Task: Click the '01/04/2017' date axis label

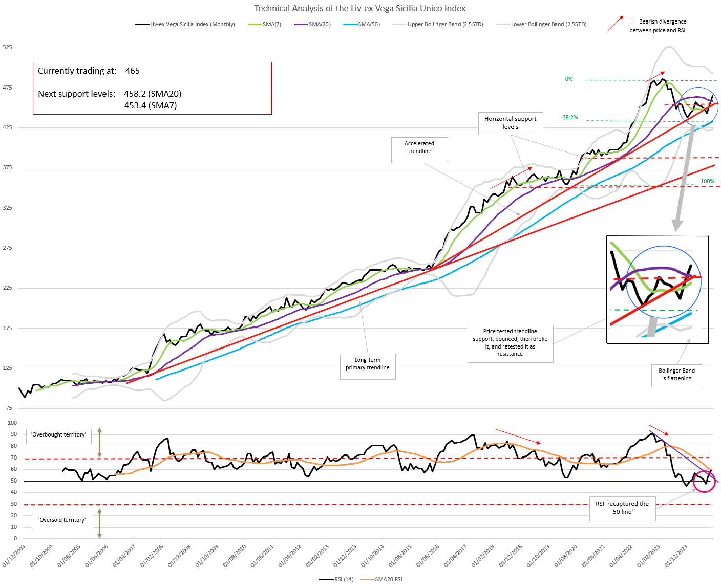Action: tap(456, 555)
